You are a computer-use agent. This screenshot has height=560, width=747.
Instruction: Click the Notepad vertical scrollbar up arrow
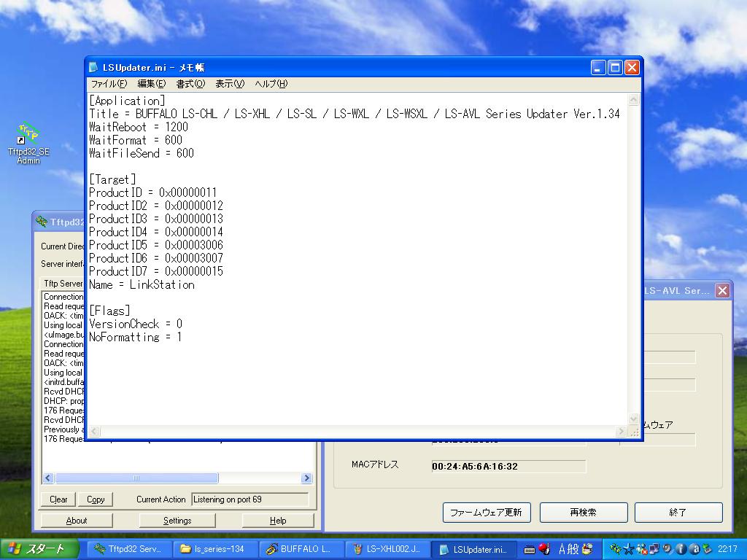pos(633,99)
